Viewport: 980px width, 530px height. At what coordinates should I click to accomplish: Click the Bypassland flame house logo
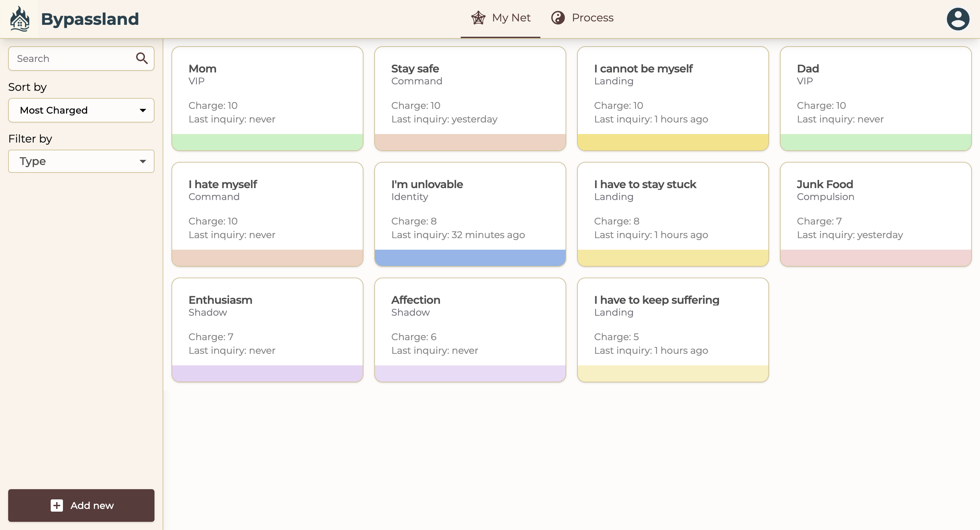pyautogui.click(x=20, y=19)
